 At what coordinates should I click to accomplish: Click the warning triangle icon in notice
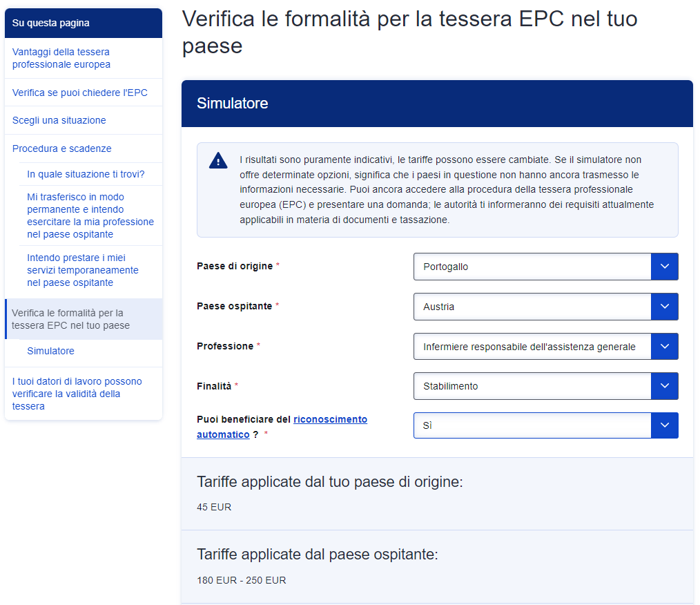pos(218,161)
